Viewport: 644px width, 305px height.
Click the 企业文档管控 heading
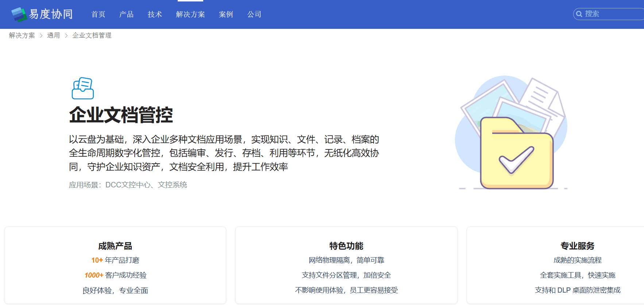tap(121, 115)
